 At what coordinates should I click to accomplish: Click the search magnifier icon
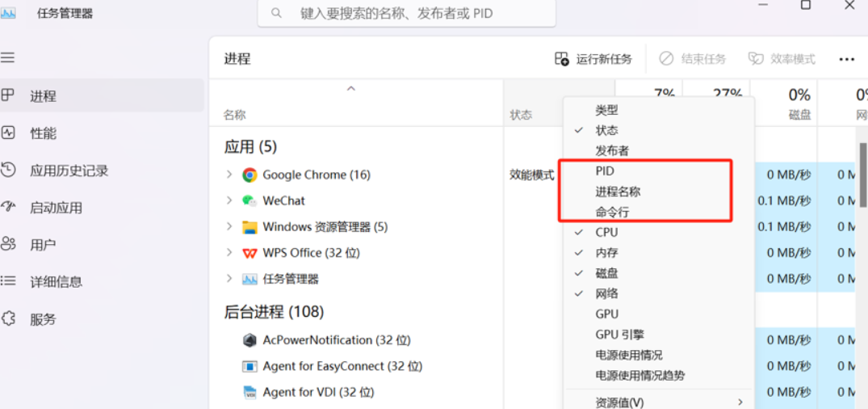[276, 13]
